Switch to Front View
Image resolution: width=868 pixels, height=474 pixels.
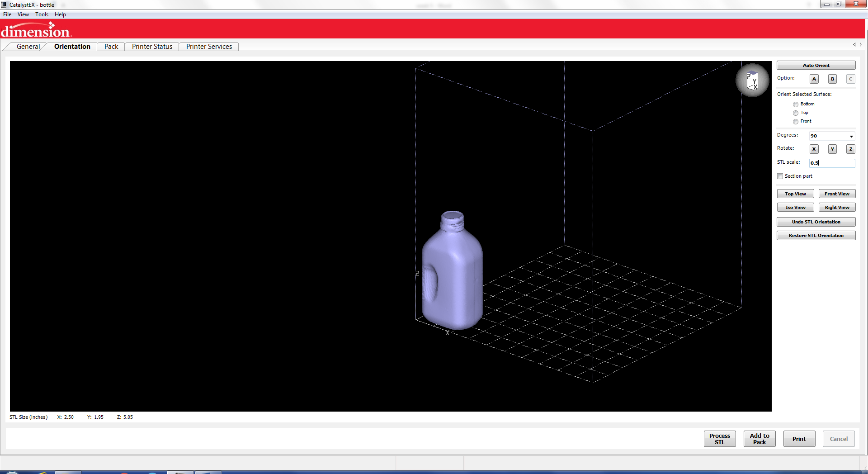[x=837, y=194]
